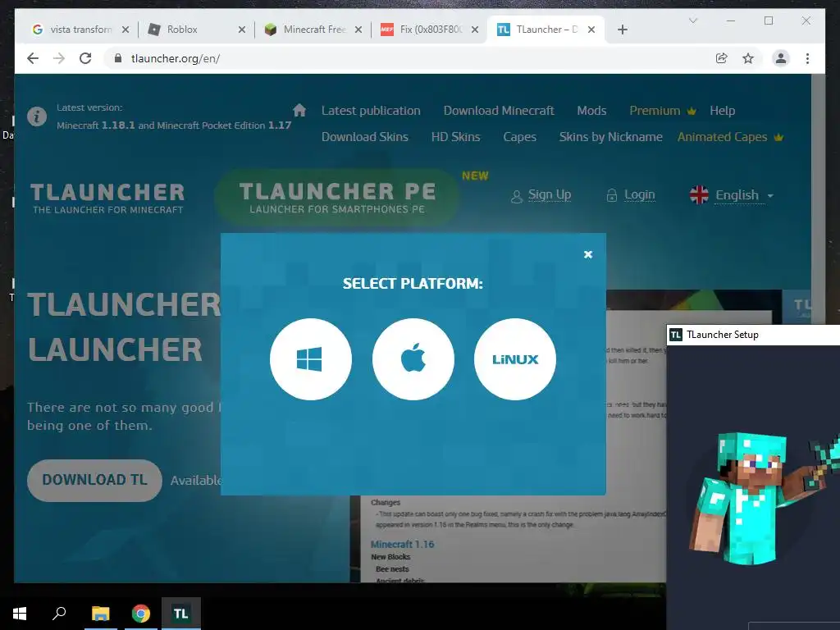The image size is (840, 630).
Task: Click the TLauncher site logo
Action: [107, 199]
